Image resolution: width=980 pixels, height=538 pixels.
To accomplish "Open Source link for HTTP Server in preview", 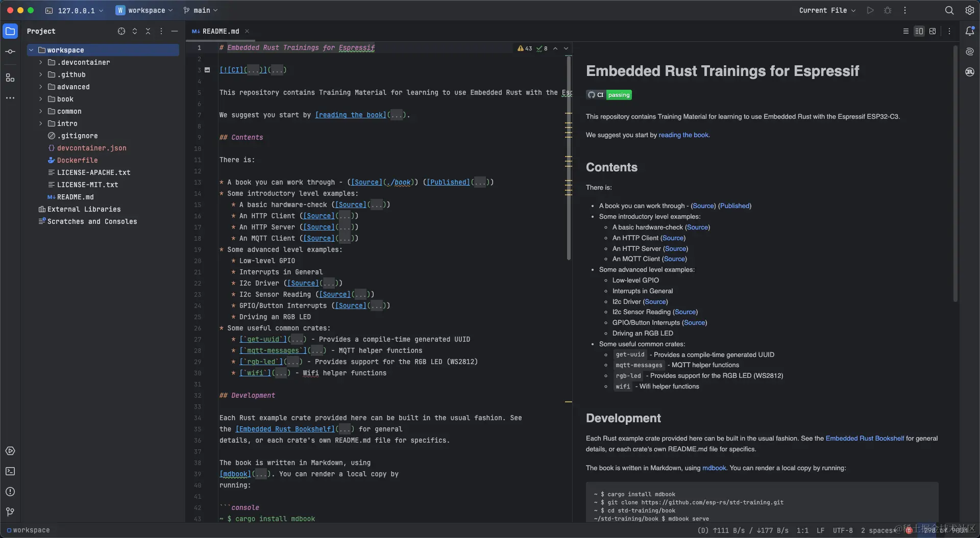I will pos(676,249).
